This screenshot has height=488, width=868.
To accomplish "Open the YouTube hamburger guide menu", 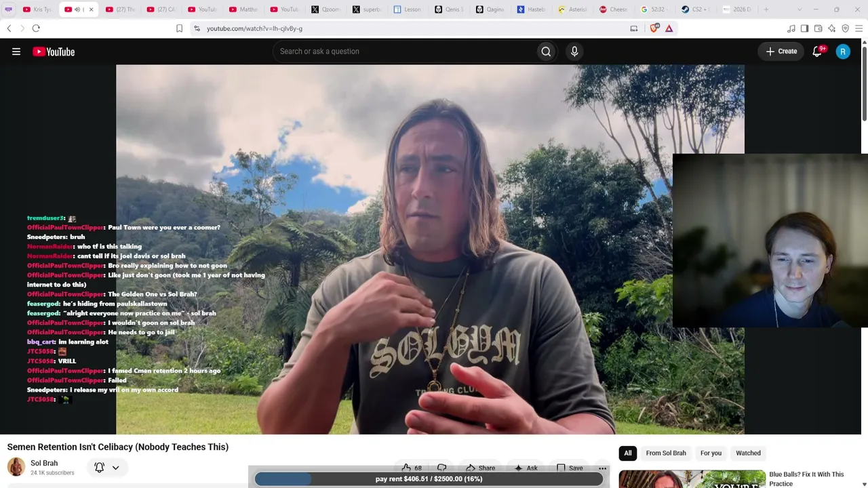I will click(16, 52).
